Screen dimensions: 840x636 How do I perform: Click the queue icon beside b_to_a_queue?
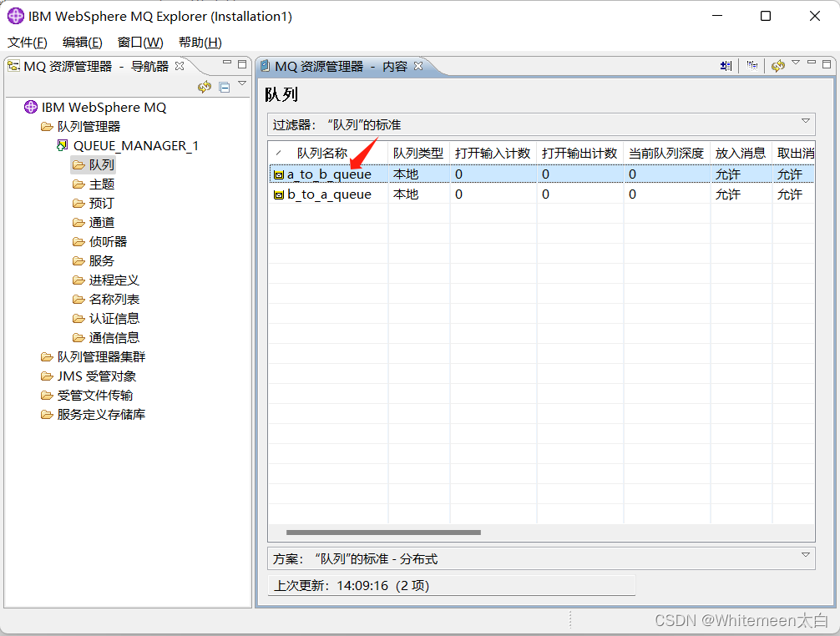(x=279, y=194)
